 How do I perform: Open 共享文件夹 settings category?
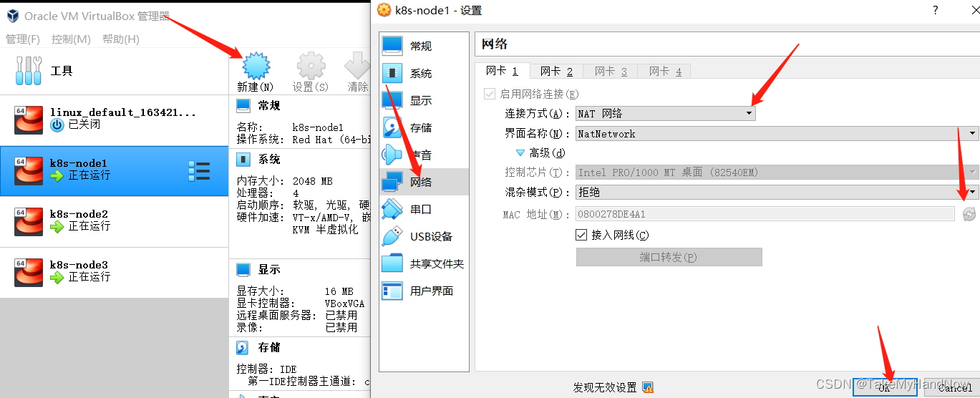tap(424, 263)
